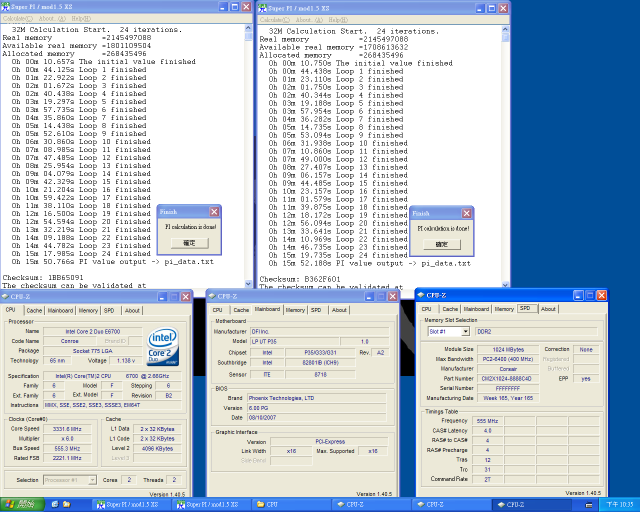
Task: Click scroll-up arrow in left Super PI
Action: coord(249,28)
